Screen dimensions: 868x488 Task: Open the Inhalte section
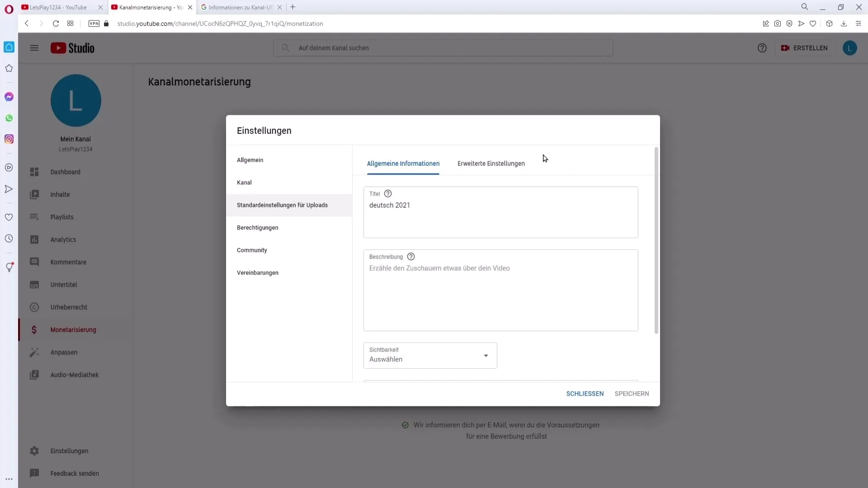point(60,194)
